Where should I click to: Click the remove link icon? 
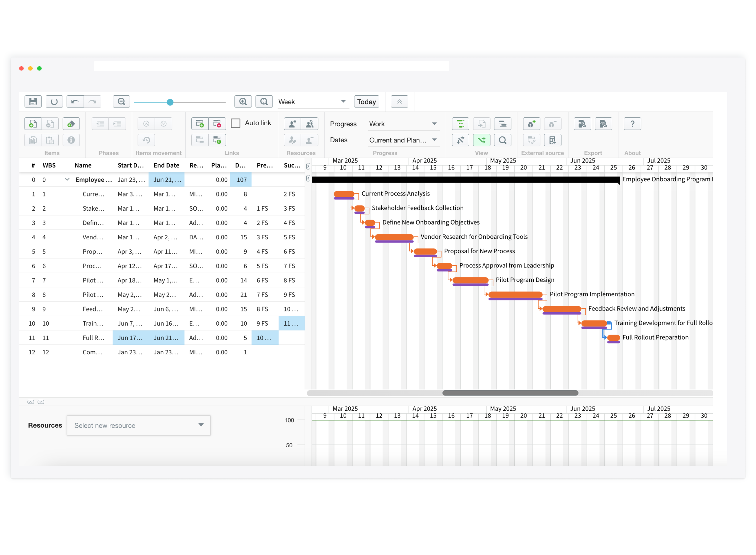pyautogui.click(x=217, y=124)
